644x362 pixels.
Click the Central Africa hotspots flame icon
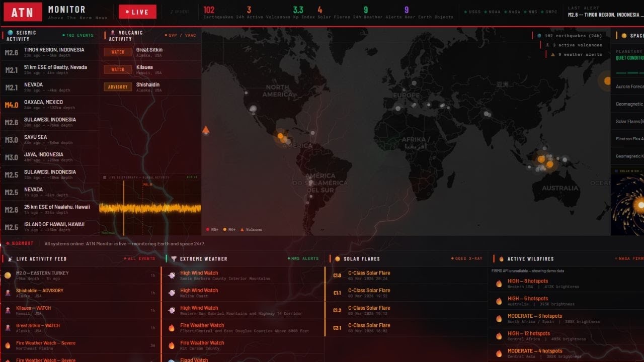pyautogui.click(x=499, y=336)
